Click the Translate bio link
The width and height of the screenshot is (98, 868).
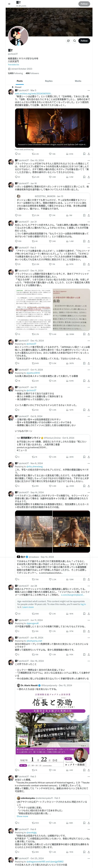coord(14,64)
